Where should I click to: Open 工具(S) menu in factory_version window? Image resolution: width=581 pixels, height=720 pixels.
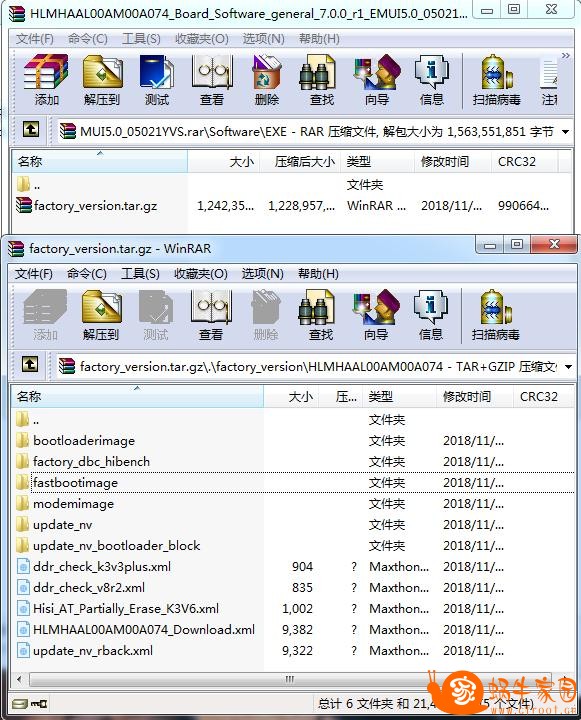click(140, 274)
